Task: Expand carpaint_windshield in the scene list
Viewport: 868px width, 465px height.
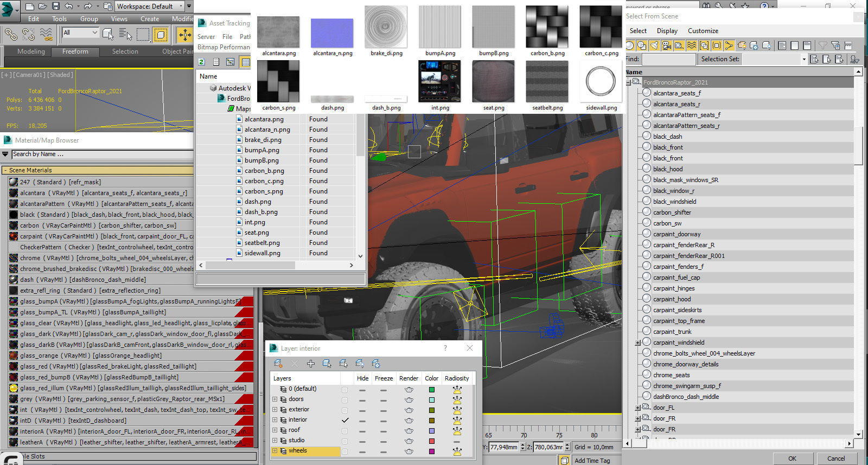Action: 638,343
